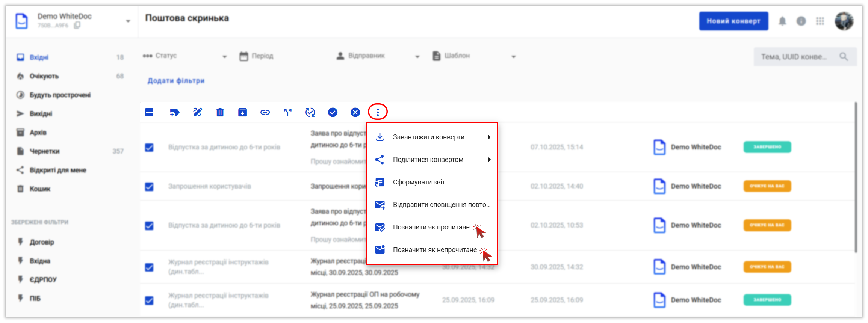The width and height of the screenshot is (868, 323).
Task: Click the WhiteDoc document logo icon
Action: [21, 21]
